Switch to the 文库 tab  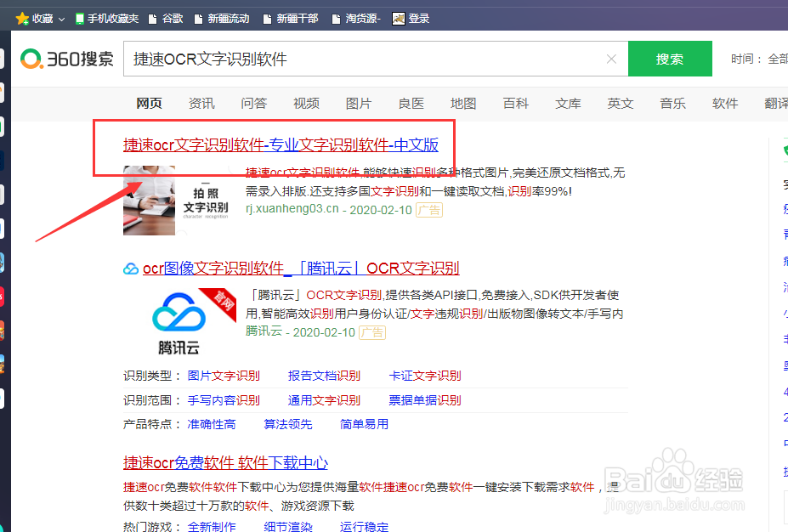click(568, 104)
